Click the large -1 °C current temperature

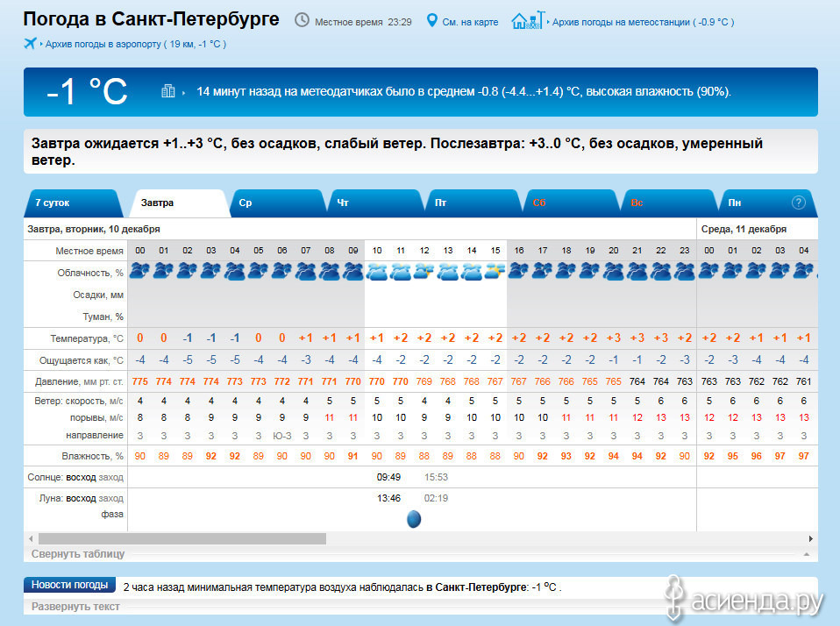(88, 91)
